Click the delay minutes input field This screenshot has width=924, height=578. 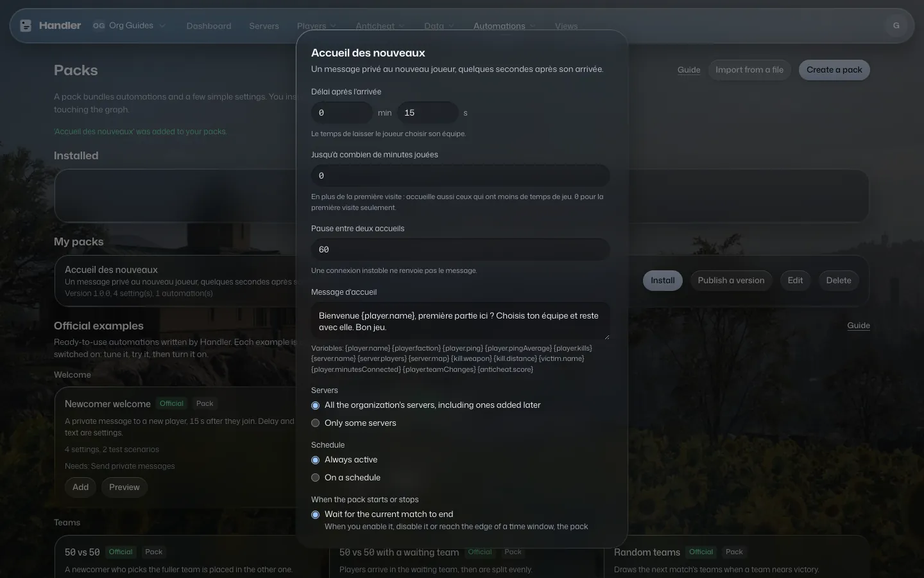click(342, 113)
